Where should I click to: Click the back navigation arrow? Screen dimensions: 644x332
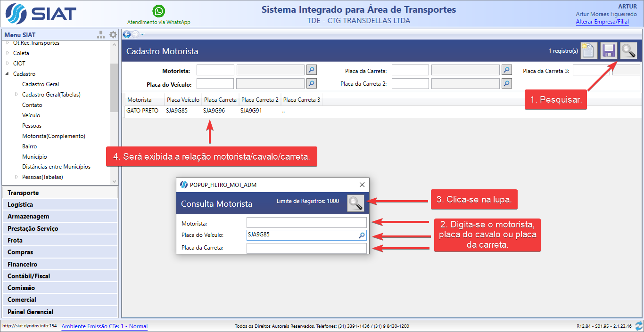pyautogui.click(x=126, y=34)
